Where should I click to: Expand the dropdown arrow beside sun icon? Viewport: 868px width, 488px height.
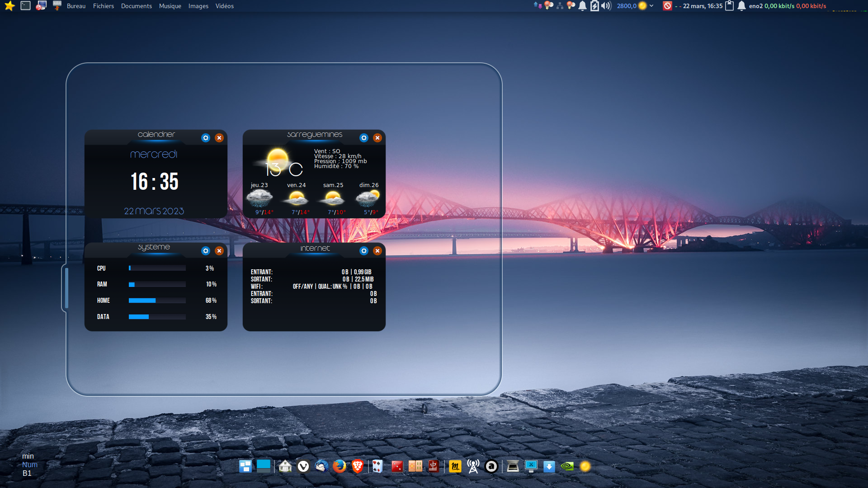click(651, 6)
